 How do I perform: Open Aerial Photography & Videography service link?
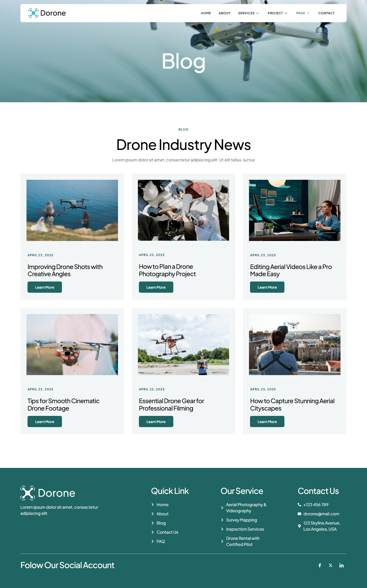246,508
